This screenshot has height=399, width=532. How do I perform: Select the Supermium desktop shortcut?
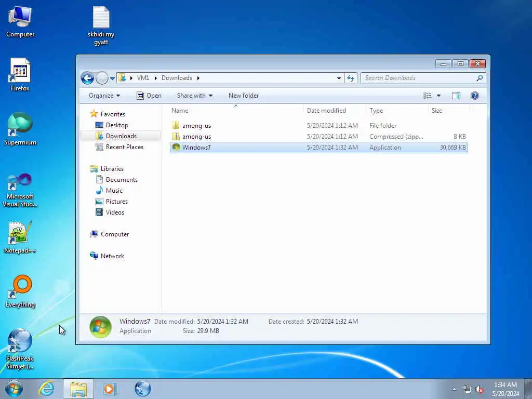(x=20, y=129)
